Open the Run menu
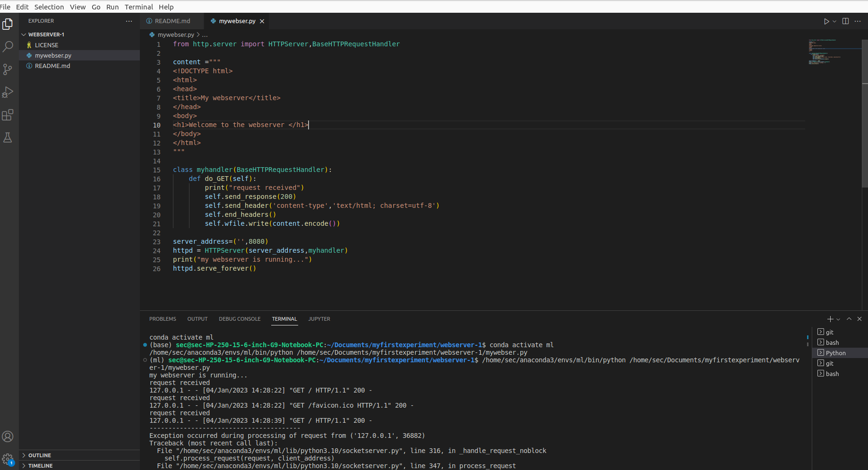Viewport: 868px width, 470px height. coord(112,7)
